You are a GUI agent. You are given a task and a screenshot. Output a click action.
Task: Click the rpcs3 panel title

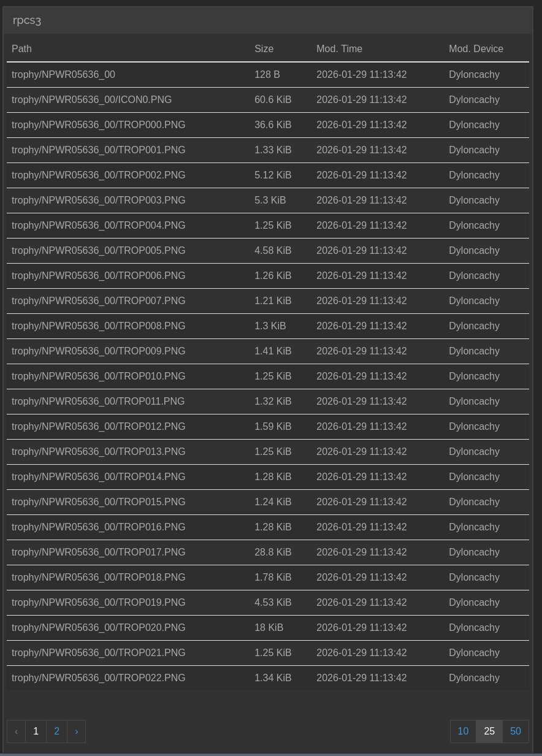point(27,20)
